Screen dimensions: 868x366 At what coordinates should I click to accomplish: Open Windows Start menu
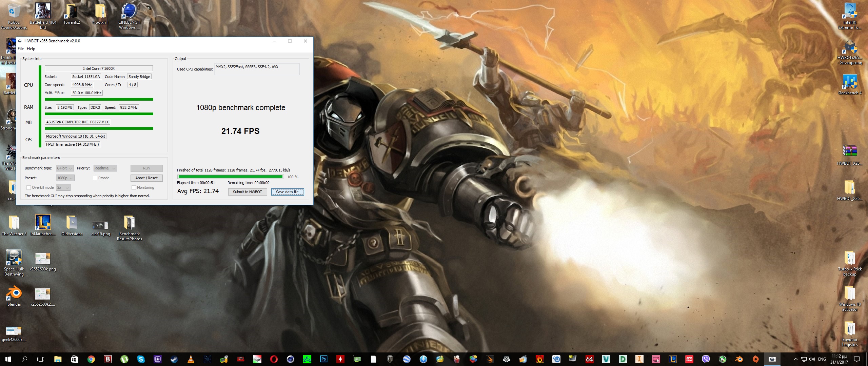tap(8, 359)
